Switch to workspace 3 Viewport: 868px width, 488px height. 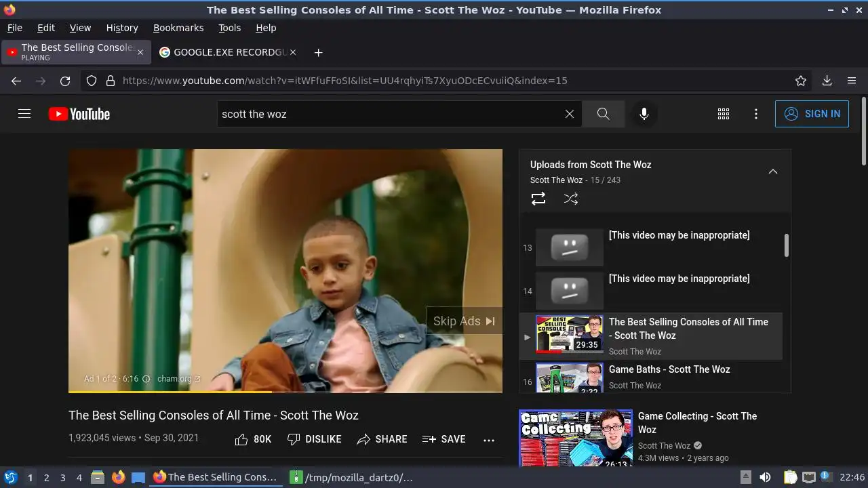click(x=62, y=478)
